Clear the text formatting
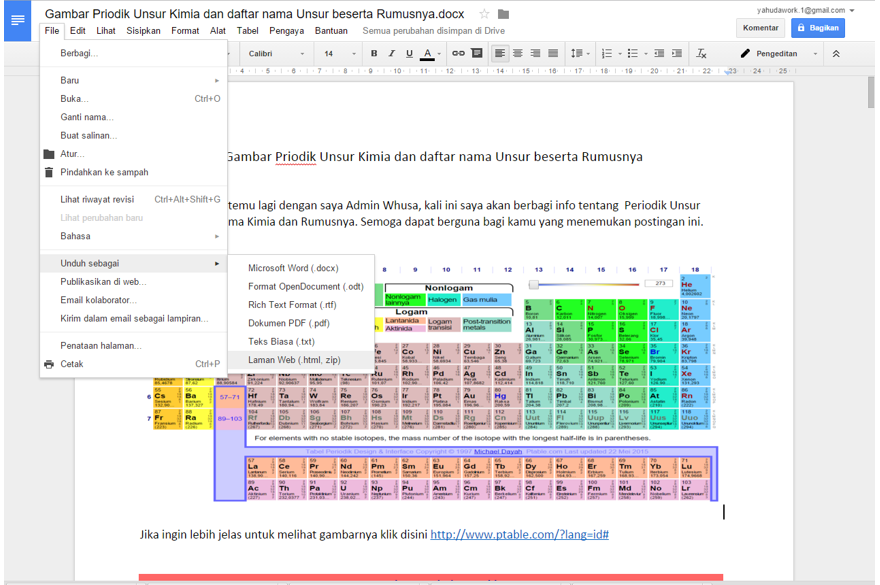 tap(701, 53)
